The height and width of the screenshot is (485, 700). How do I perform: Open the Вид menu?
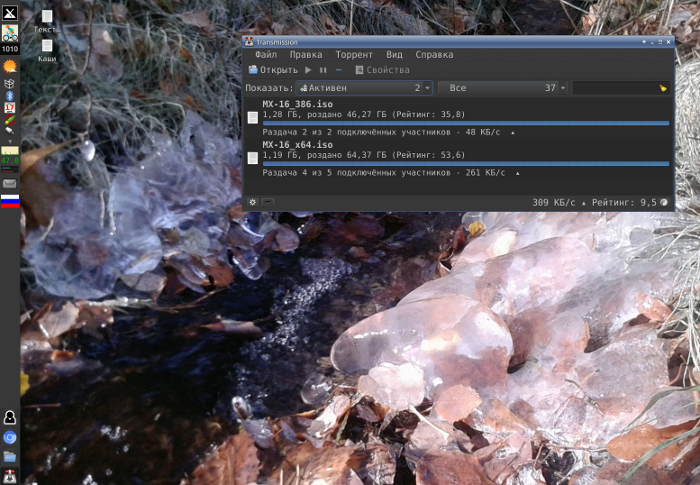[x=394, y=54]
